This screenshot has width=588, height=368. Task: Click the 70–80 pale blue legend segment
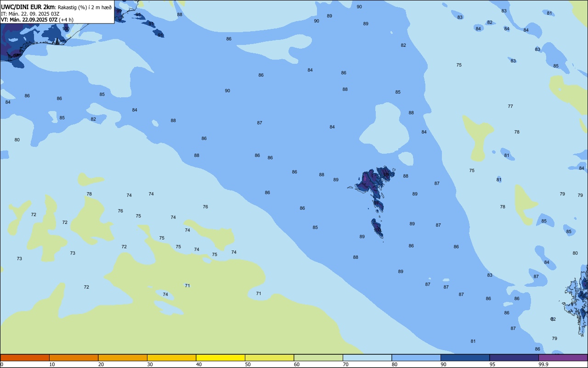click(x=367, y=357)
